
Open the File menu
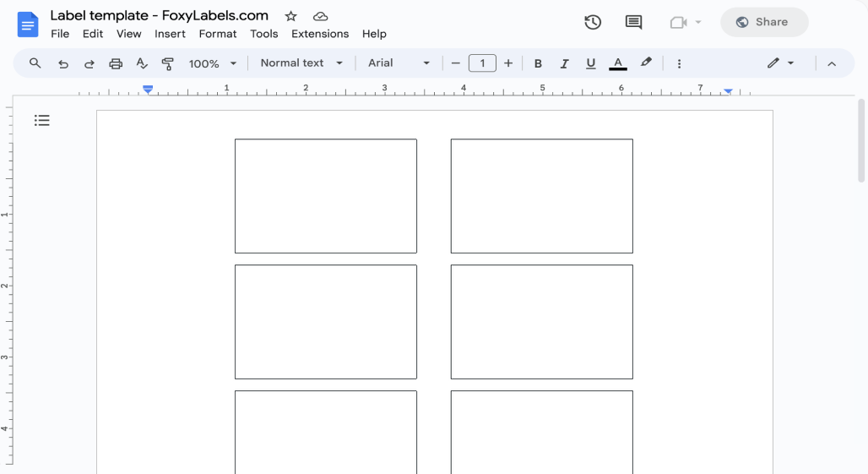point(60,34)
